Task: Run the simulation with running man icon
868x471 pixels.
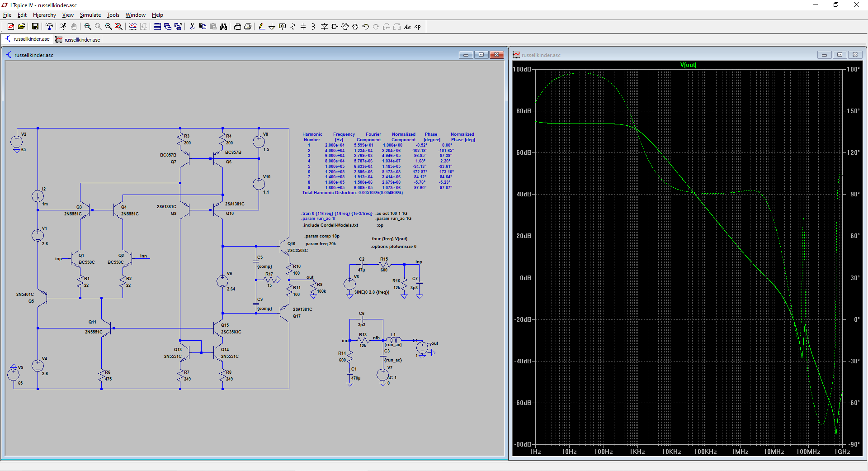Action: 63,27
